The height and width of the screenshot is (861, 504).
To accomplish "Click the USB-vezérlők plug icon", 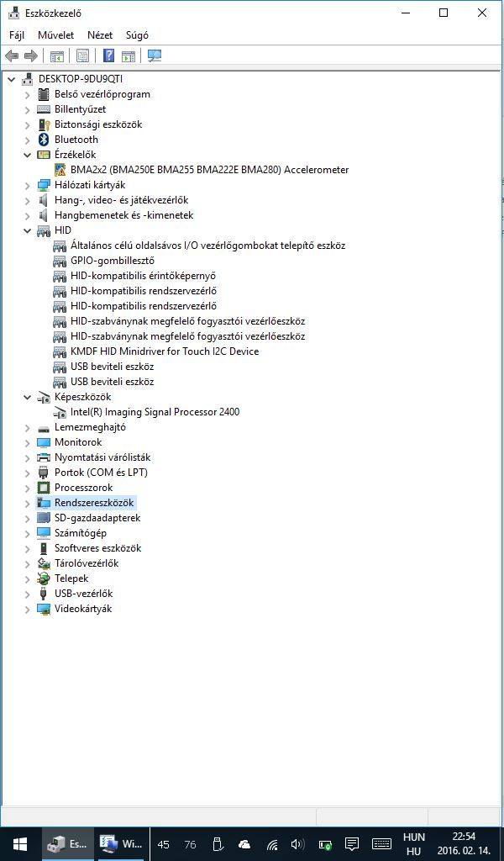I will click(44, 594).
